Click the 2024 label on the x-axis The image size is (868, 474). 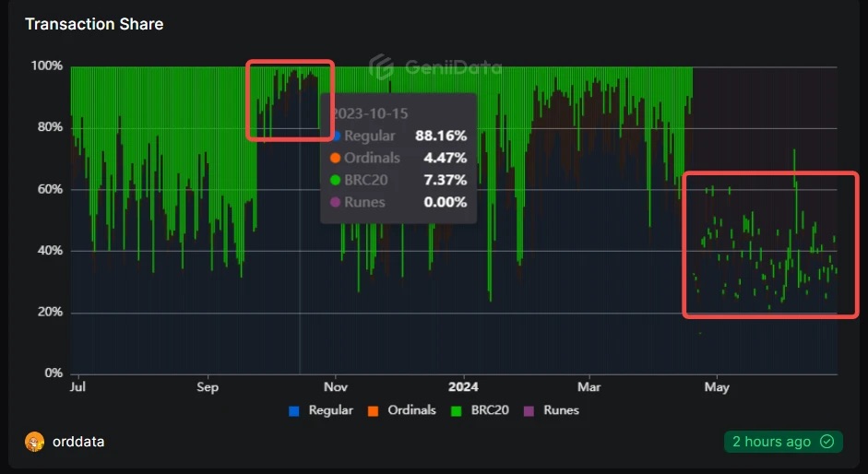[460, 387]
